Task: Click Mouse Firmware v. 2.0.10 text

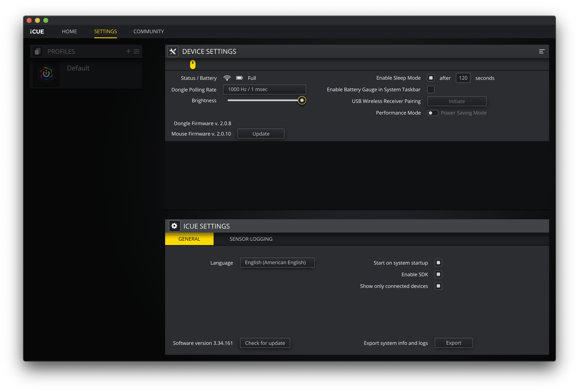Action: (x=201, y=134)
